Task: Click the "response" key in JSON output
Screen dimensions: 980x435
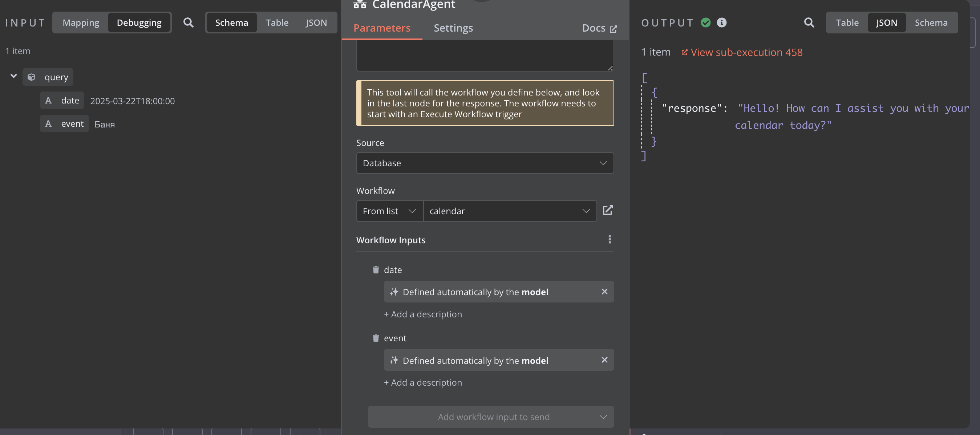Action: coord(692,108)
